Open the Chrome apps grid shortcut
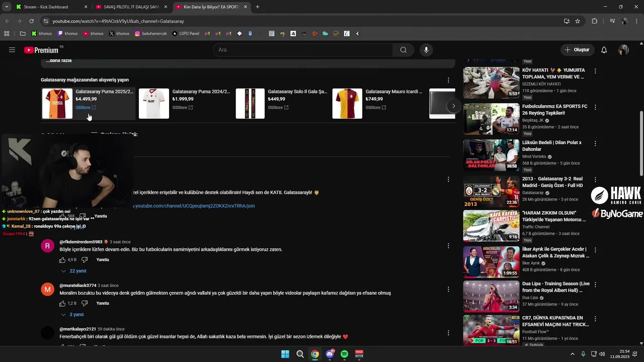644x362 pixels. (7, 34)
